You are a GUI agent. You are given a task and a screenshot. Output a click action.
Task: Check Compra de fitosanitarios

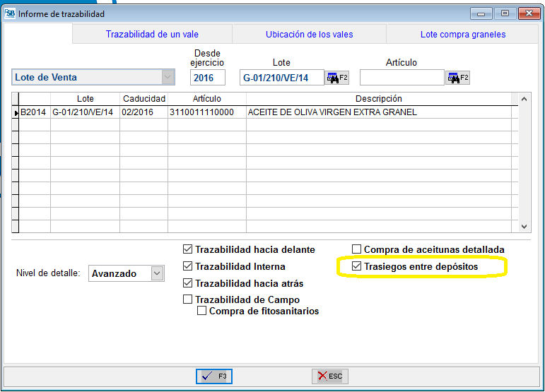coord(201,311)
